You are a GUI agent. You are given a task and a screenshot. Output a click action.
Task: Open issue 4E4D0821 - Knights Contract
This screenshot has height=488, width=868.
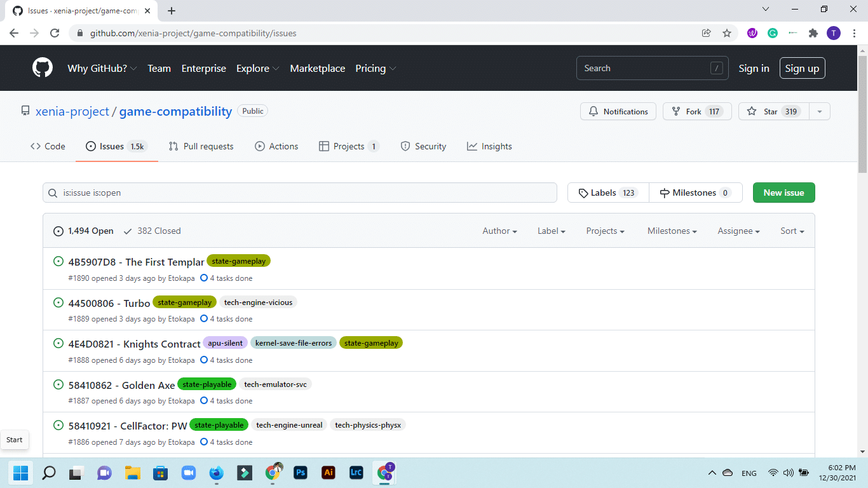tap(135, 344)
